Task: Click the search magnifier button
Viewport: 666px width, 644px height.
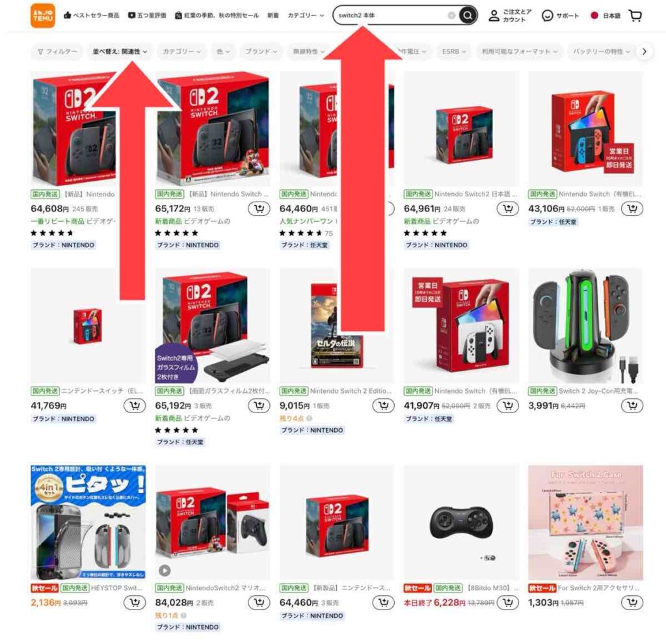Action: point(467,16)
